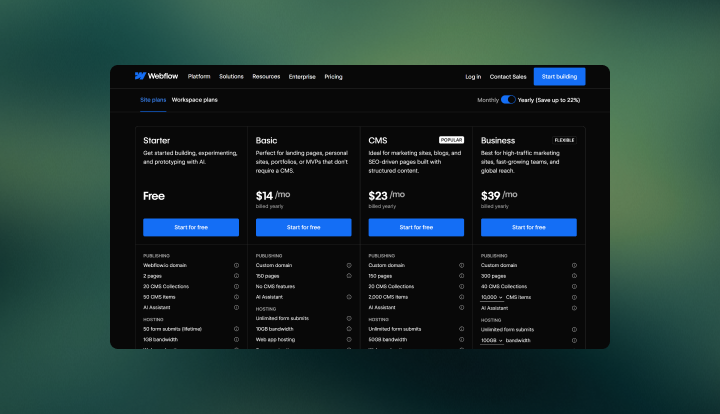The image size is (720, 414).
Task: Switch to the Workspace plans tab
Action: (195, 100)
